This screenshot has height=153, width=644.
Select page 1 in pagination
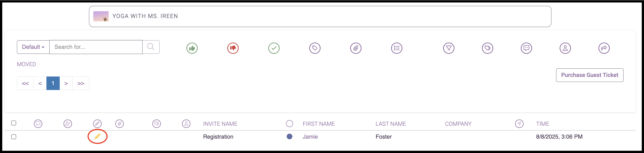pyautogui.click(x=53, y=83)
